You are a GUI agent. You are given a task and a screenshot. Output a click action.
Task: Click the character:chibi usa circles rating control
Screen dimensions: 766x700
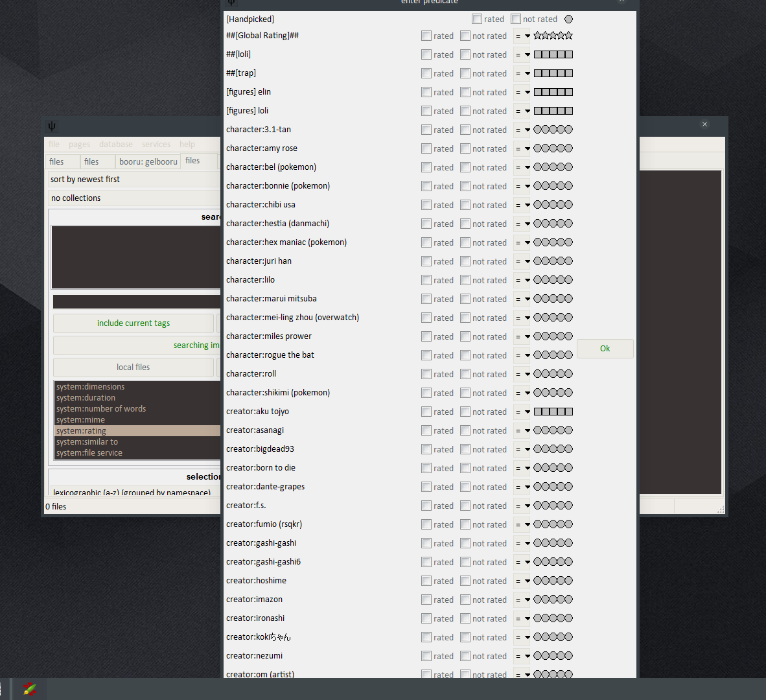553,205
